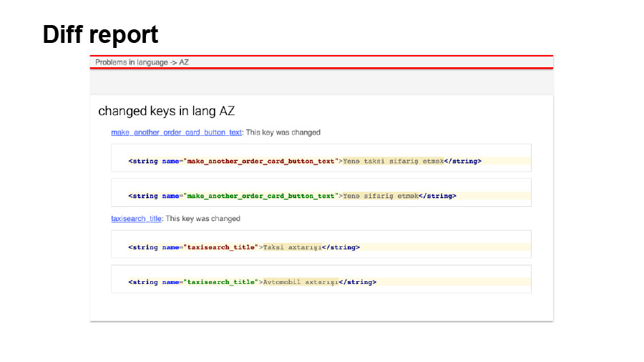This screenshot has width=644, height=362.
Task: Click closing string tag after "Avtomobil axtarışı"
Action: click(356, 282)
